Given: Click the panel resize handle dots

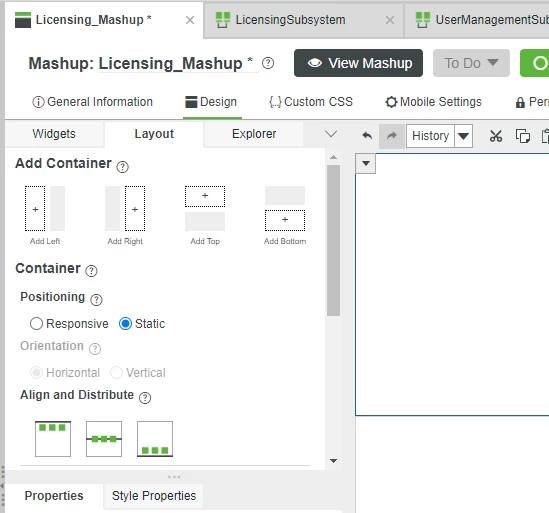Looking at the screenshot, I should [x=174, y=477].
